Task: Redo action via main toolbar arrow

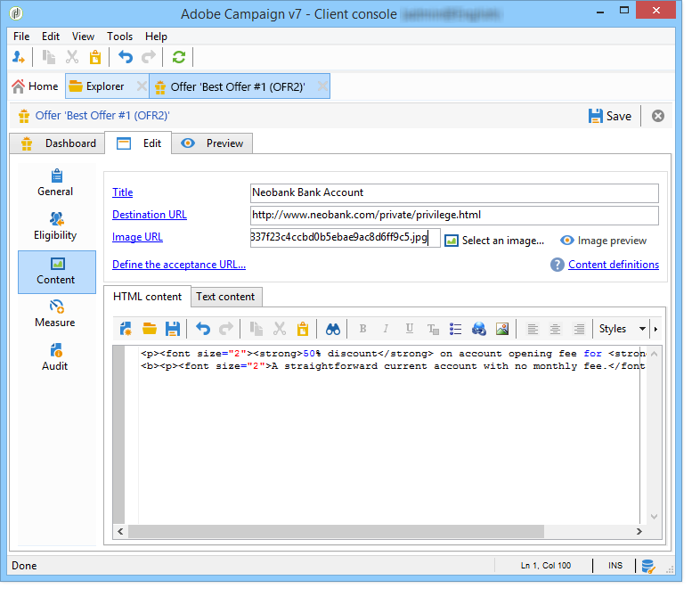Action: click(149, 57)
